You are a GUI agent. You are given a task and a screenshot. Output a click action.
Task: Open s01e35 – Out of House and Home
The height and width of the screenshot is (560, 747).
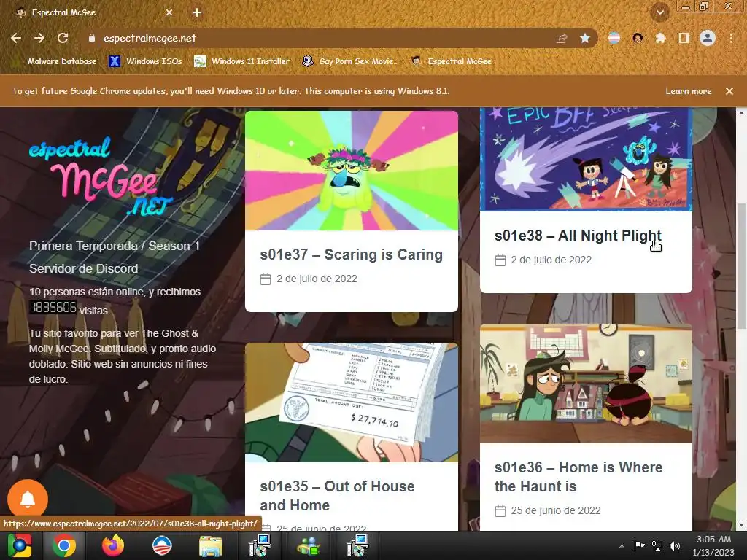pyautogui.click(x=337, y=496)
